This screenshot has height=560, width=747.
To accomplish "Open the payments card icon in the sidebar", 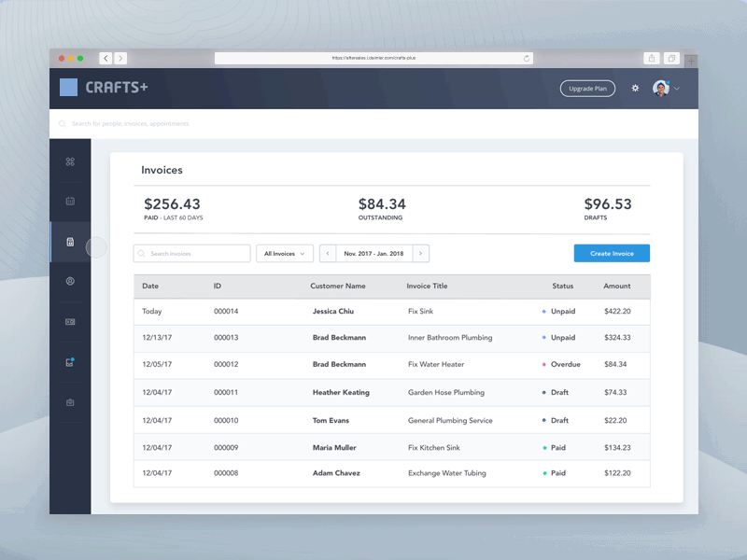I will click(x=71, y=322).
